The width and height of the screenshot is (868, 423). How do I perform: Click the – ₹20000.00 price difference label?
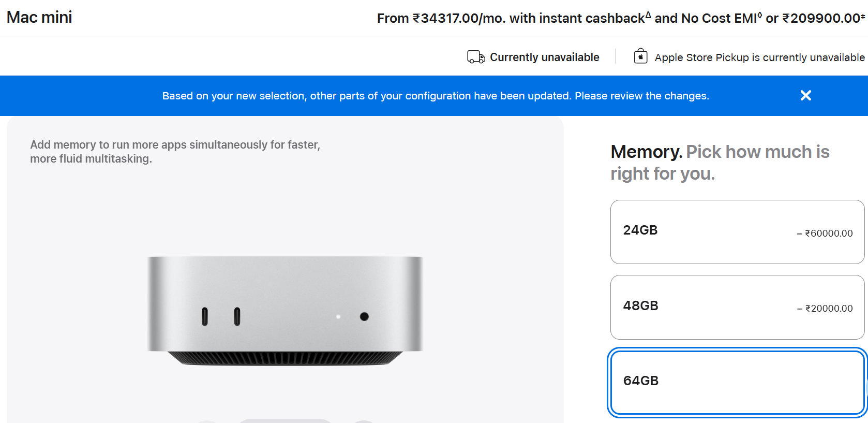coord(825,309)
